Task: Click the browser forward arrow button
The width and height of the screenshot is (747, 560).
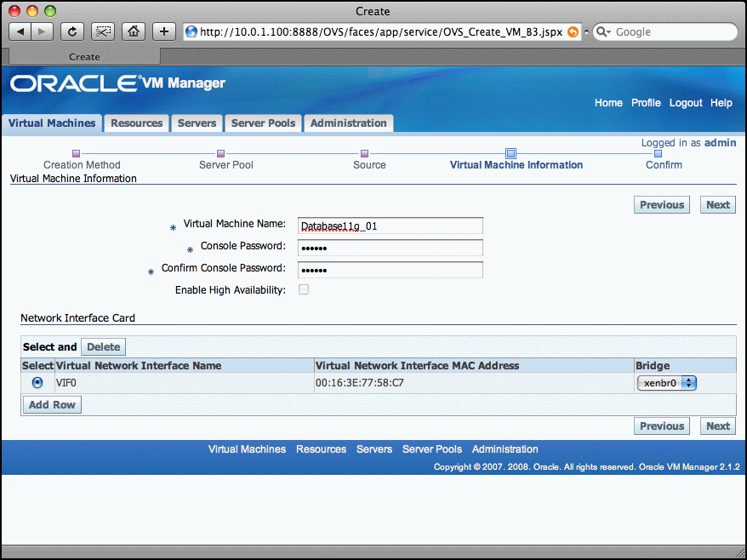Action: (42, 31)
